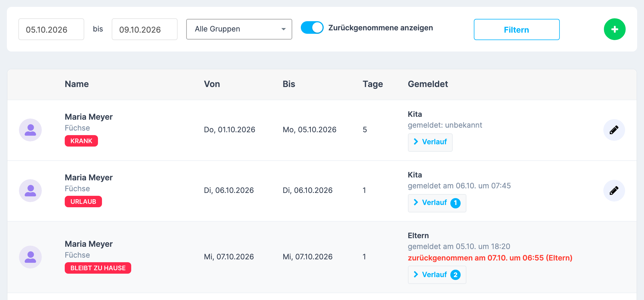Edit Maria Meyer's KRANK absence entry
The width and height of the screenshot is (644, 300).
click(x=614, y=130)
